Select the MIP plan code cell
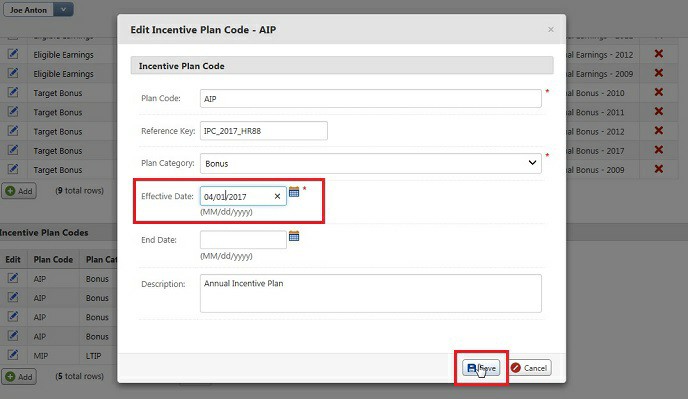Image resolution: width=688 pixels, height=399 pixels. pyautogui.click(x=41, y=356)
